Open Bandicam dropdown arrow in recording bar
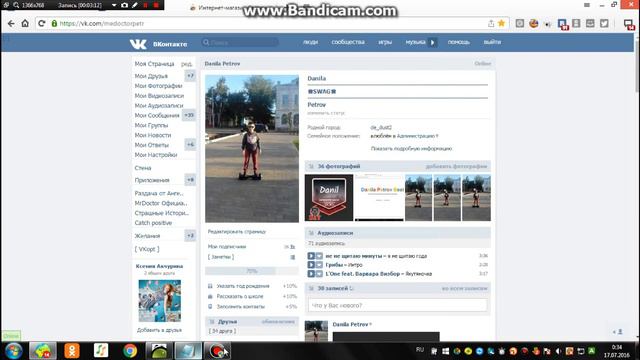 coord(114,5)
